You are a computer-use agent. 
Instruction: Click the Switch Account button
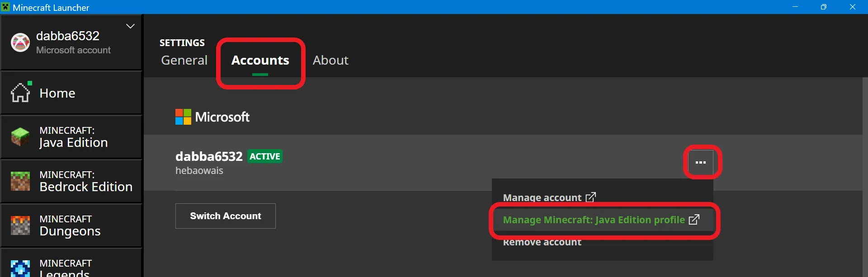[x=226, y=216]
